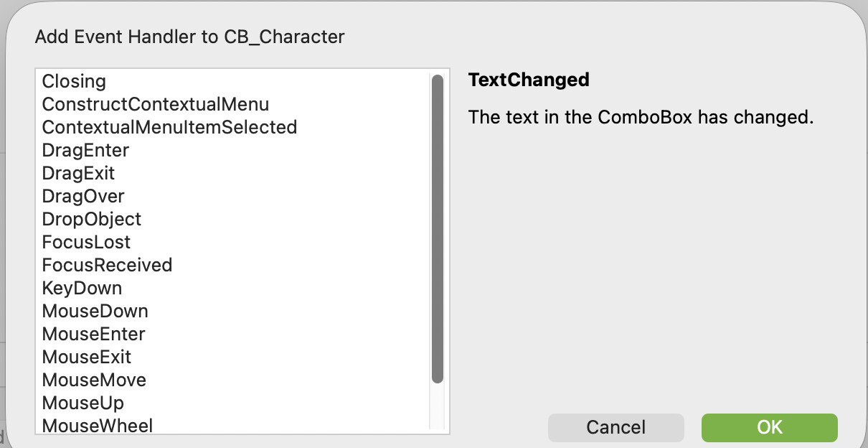
Task: Select the FocusReceived event
Action: pos(107,265)
